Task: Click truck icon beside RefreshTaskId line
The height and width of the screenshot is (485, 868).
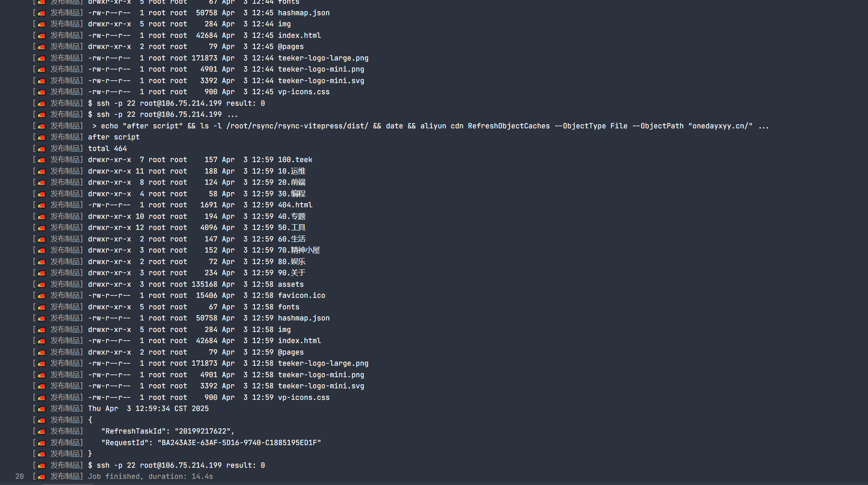Action: point(42,432)
